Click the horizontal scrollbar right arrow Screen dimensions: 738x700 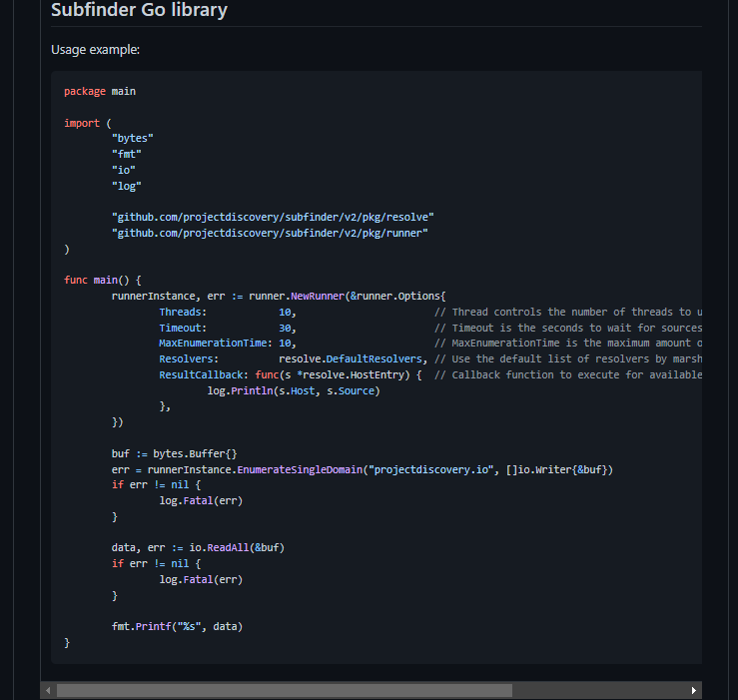694,691
